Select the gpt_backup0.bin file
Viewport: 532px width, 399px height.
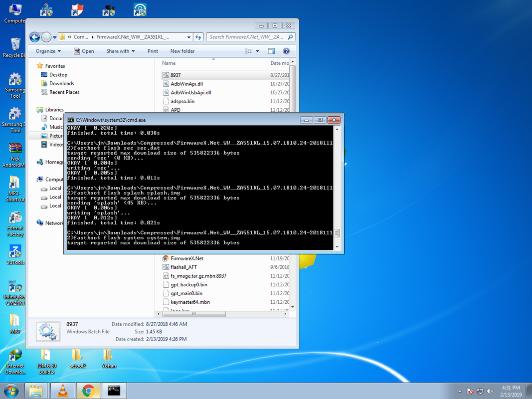click(225, 285)
